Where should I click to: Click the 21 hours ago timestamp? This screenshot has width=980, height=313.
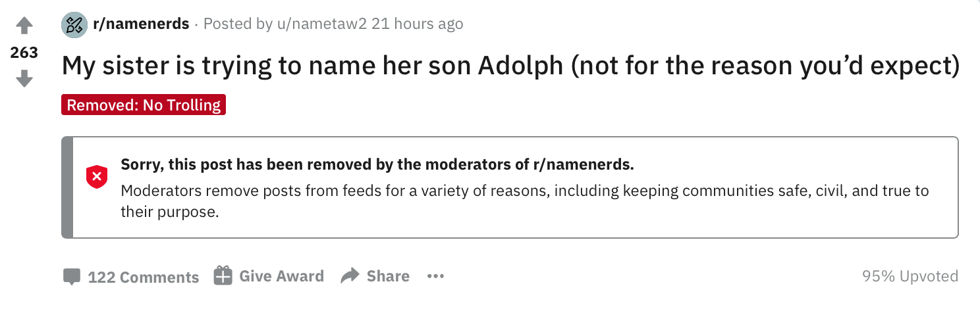[418, 24]
